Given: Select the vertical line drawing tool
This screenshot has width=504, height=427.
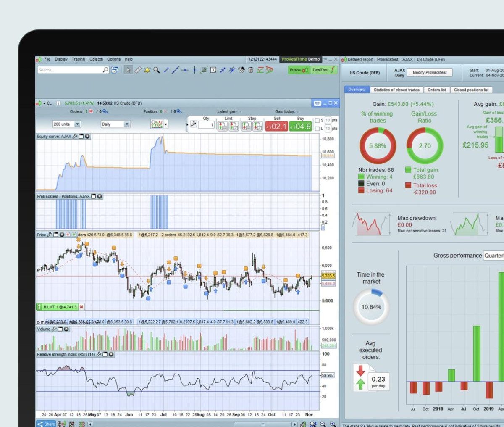Looking at the screenshot, I should click(x=194, y=70).
